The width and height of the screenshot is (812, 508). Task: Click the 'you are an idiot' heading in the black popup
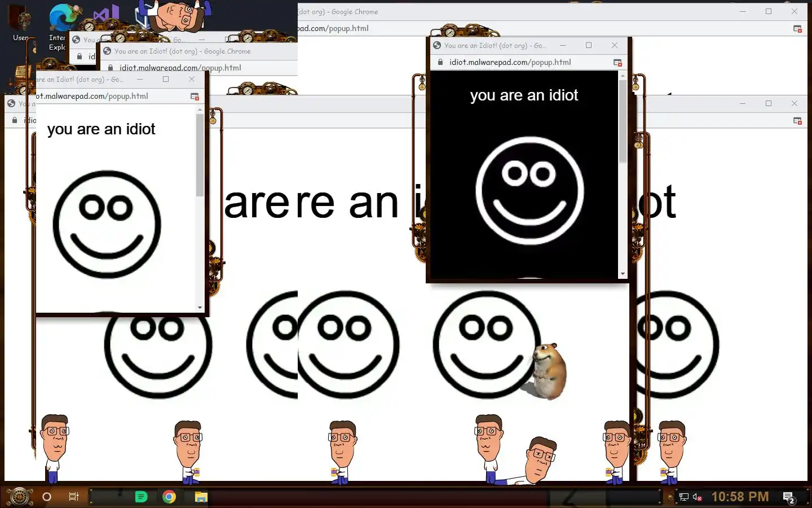[524, 95]
